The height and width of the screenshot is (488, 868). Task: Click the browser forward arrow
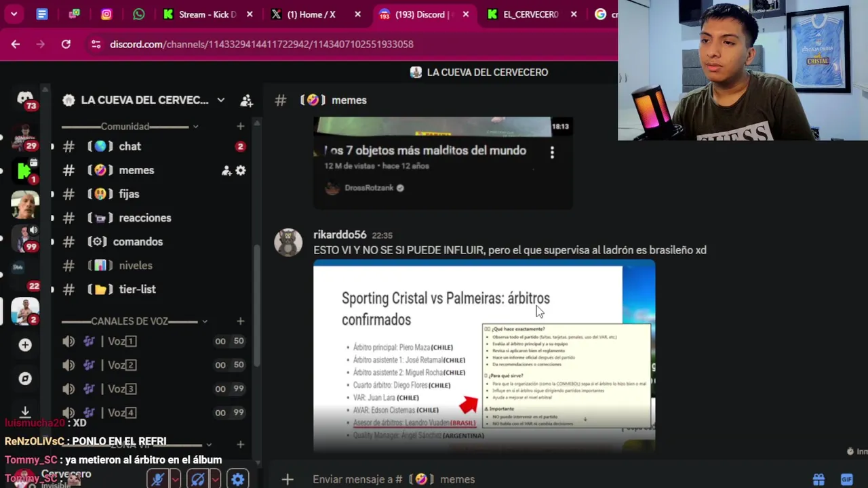41,44
